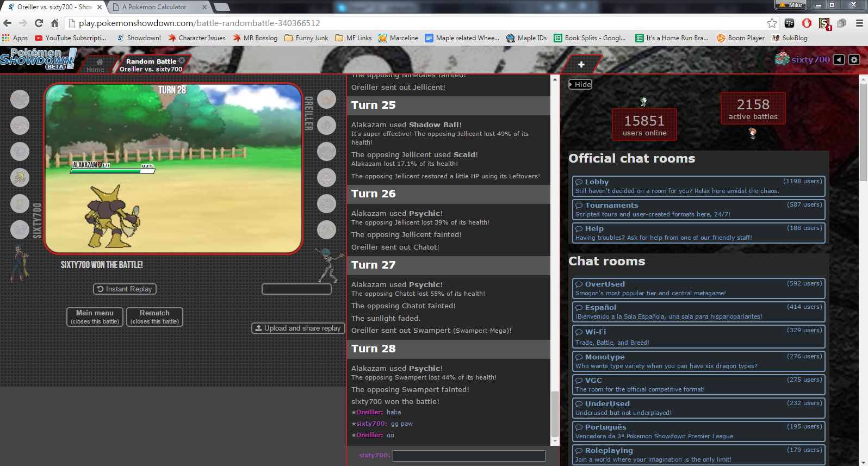This screenshot has width=868, height=466.
Task: Join the Español chat room
Action: pyautogui.click(x=698, y=312)
